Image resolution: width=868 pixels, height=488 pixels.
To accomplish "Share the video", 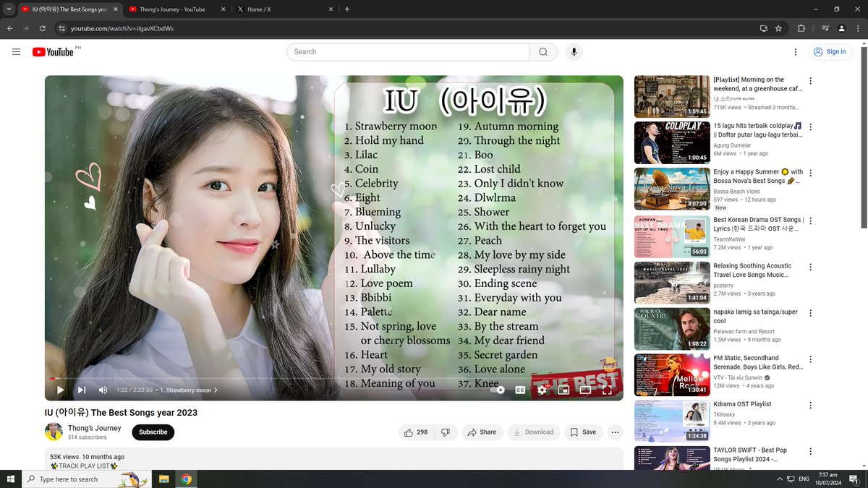I will (482, 432).
